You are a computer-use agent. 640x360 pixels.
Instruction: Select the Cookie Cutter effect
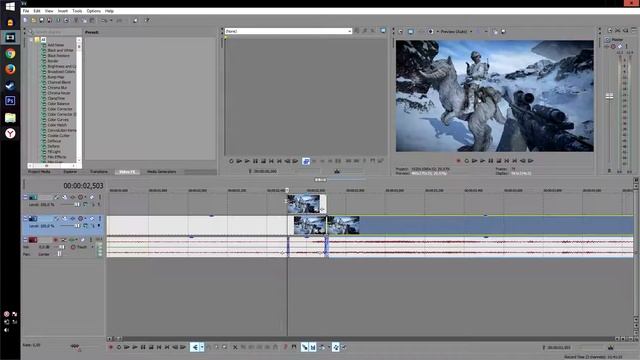pos(59,136)
